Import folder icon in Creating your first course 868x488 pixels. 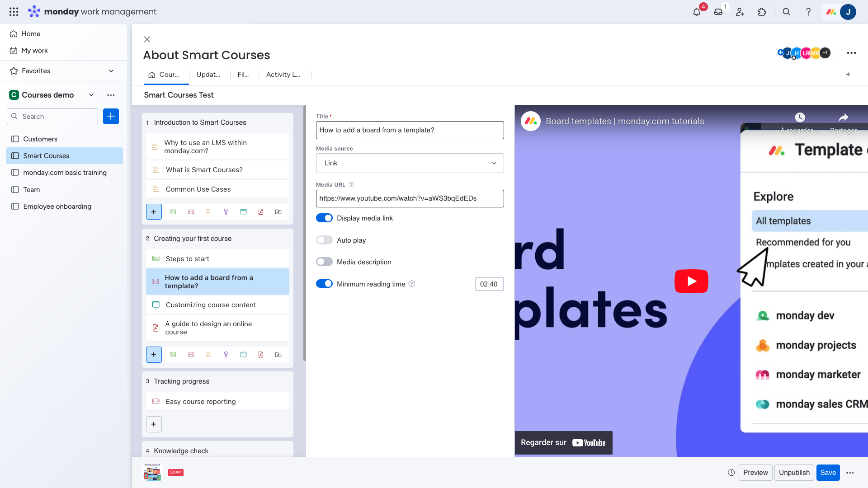point(278,355)
